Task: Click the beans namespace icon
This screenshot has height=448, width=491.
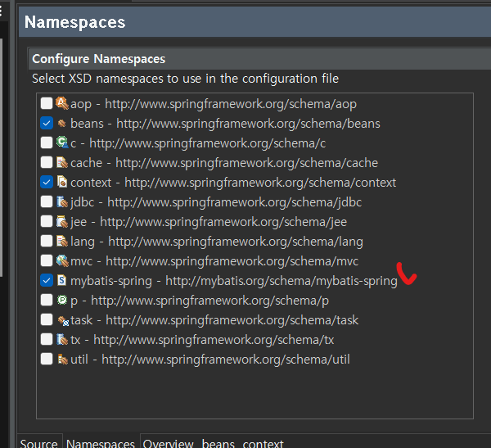Action: [x=62, y=124]
